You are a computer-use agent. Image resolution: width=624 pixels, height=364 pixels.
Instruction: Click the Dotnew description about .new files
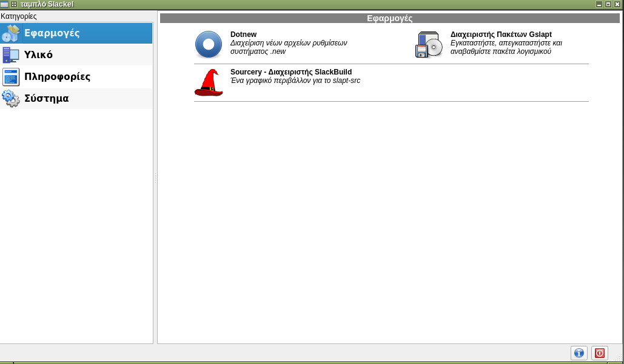tap(289, 47)
